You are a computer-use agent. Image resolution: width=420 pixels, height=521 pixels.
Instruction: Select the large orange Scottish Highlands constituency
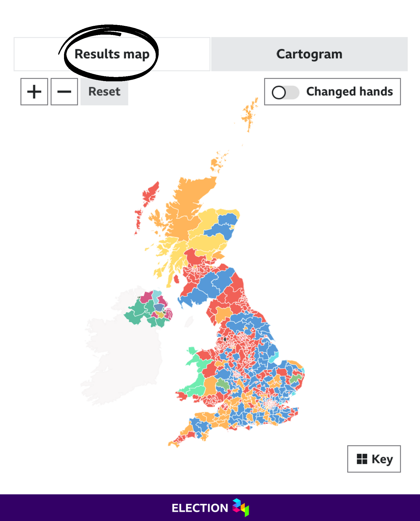point(187,205)
